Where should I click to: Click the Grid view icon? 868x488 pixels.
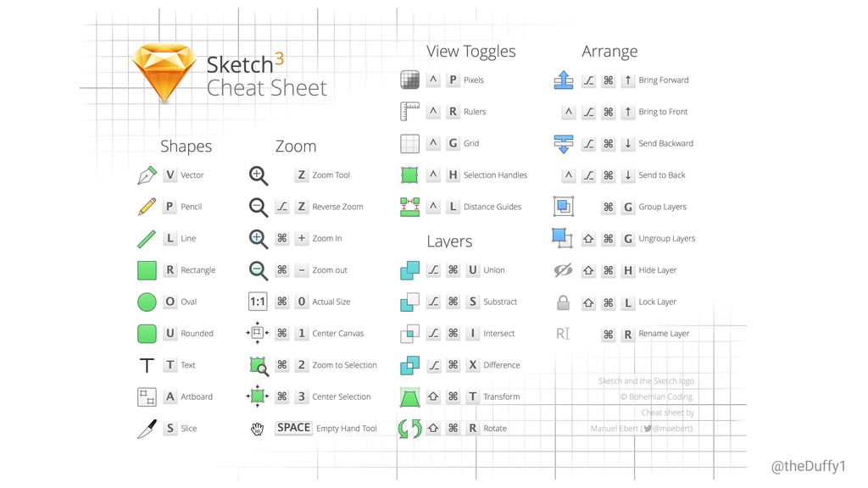tap(409, 143)
